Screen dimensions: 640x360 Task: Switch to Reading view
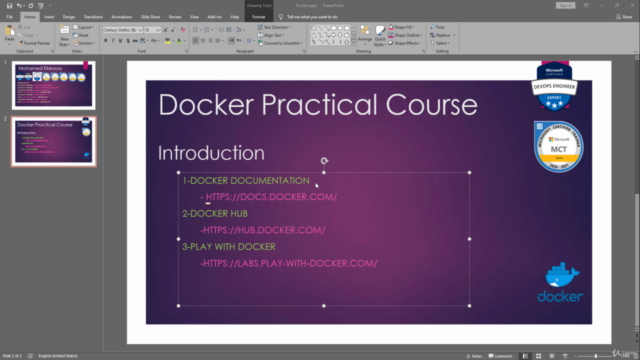point(552,356)
